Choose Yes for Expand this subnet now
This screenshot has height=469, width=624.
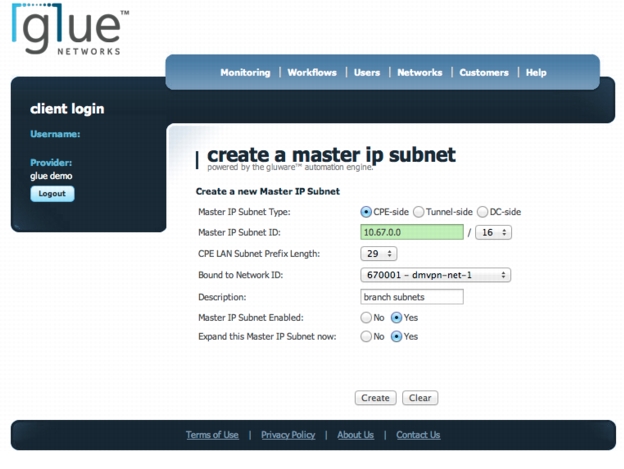396,337
